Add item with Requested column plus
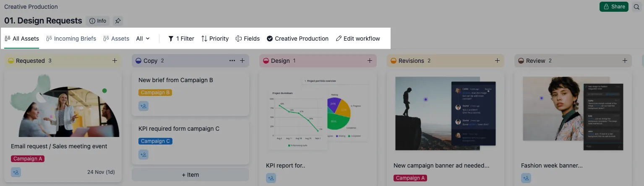Screen dimensions: 644x186 tap(115, 61)
